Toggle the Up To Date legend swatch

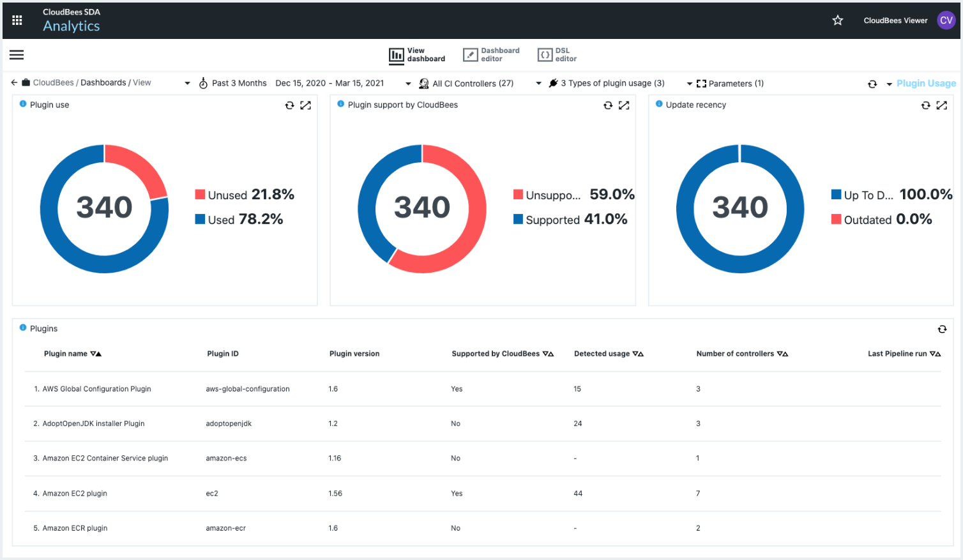tap(836, 194)
